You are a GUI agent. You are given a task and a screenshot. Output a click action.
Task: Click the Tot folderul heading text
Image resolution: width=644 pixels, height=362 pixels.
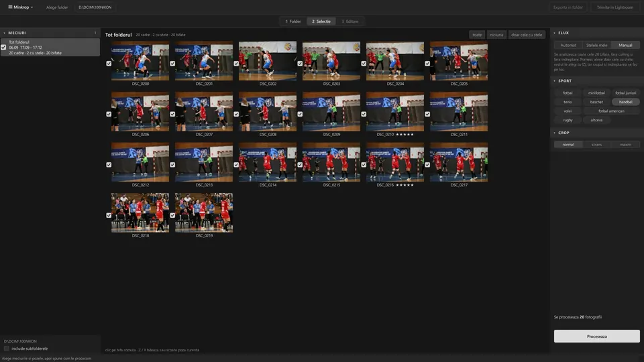[118, 35]
